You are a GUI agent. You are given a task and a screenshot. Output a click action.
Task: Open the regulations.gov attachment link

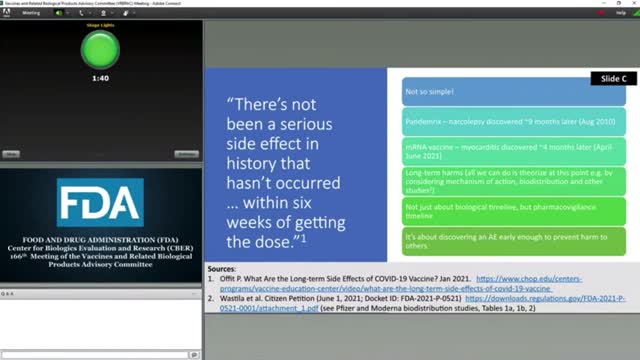tap(422, 303)
